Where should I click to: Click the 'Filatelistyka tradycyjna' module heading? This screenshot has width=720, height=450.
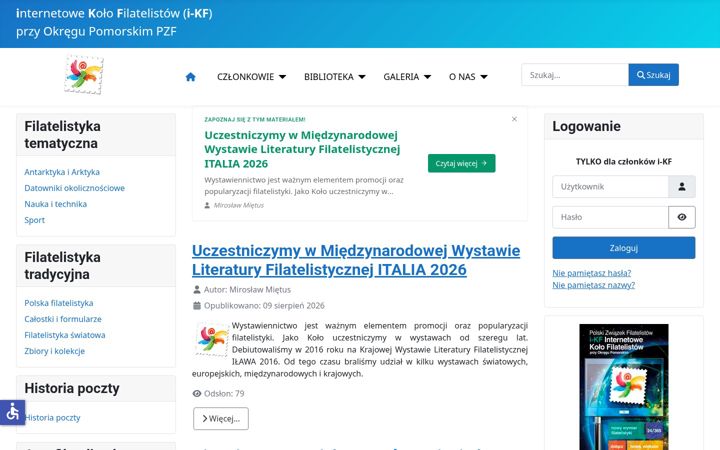click(x=62, y=265)
